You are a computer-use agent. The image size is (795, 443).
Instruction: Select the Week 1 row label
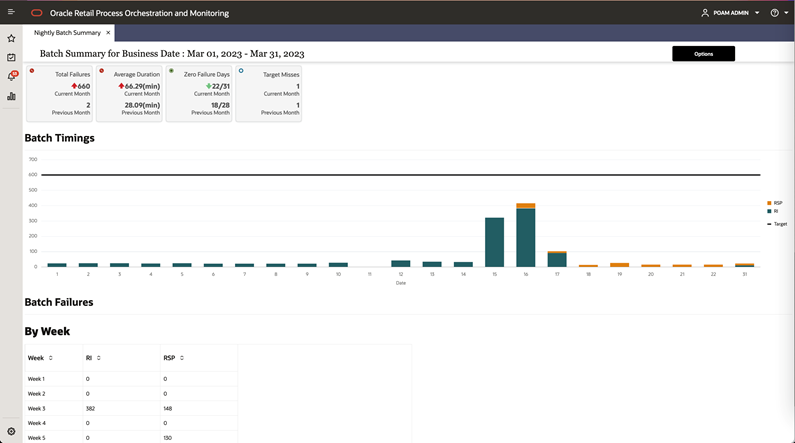tap(36, 379)
